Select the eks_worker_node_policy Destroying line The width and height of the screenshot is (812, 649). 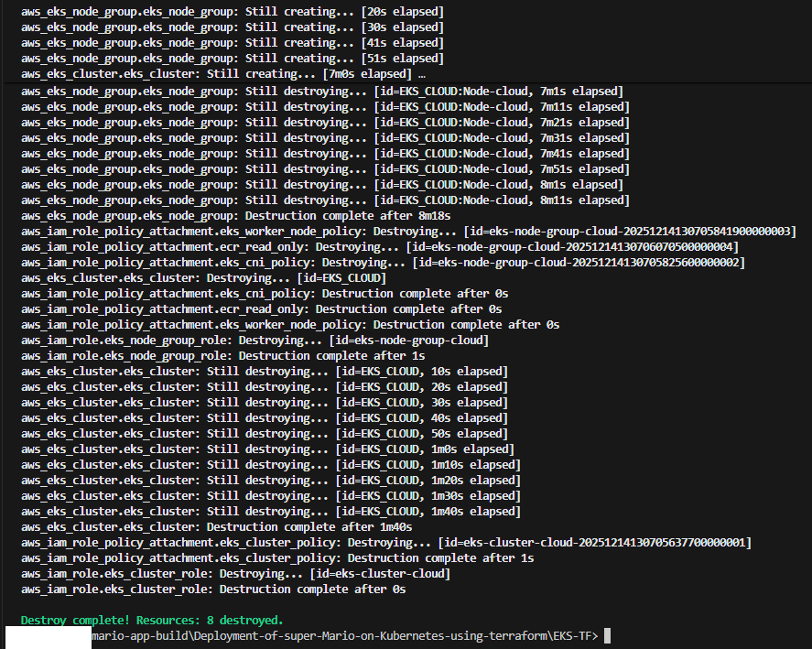[x=408, y=231]
